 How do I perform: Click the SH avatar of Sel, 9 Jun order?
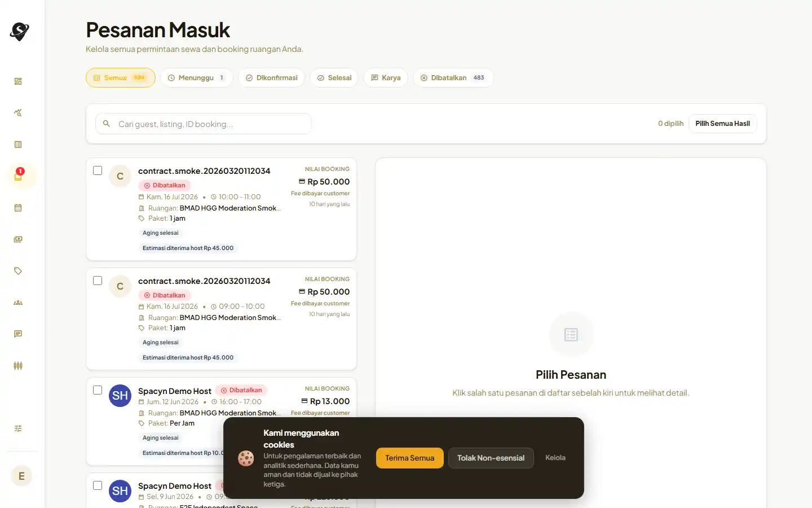[120, 491]
